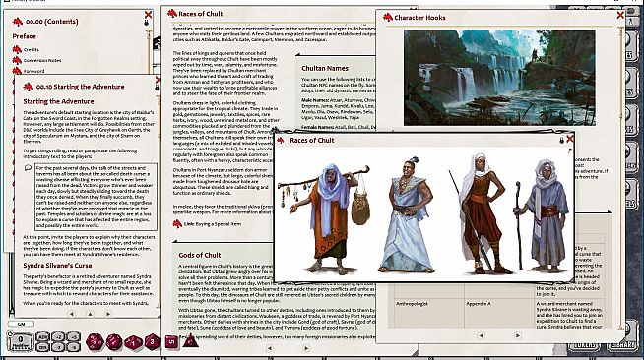The width and height of the screenshot is (644, 360).
Task: Click the Conversion Notes entry text
Action: click(x=42, y=60)
